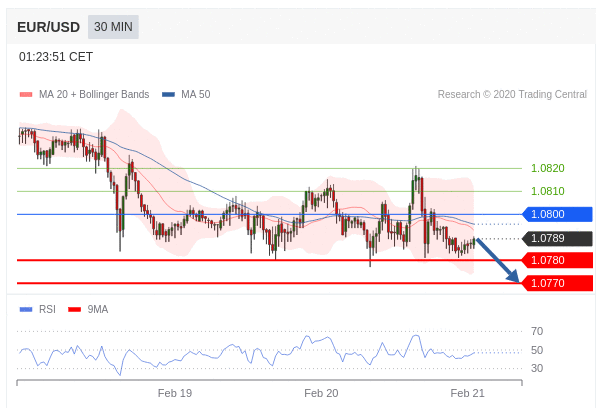This screenshot has width=599, height=414.
Task: Click the 1.0789 current price tag
Action: point(557,238)
